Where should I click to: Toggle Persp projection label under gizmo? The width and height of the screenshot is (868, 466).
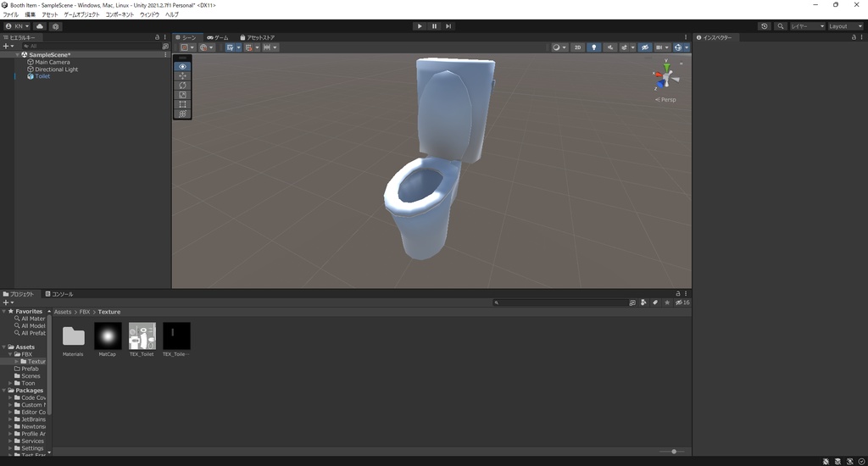(666, 100)
